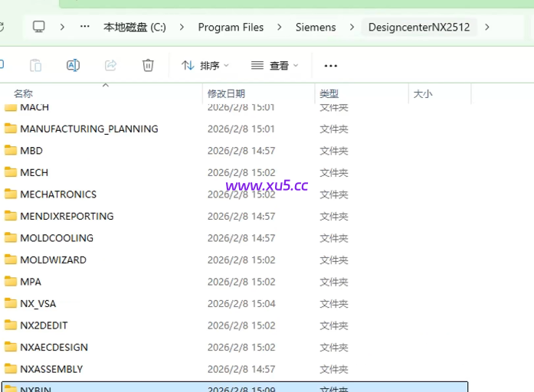Screen dimensions: 534x392
Task: Click the breadcrumb ellipsis for hidden path
Action: [85, 27]
